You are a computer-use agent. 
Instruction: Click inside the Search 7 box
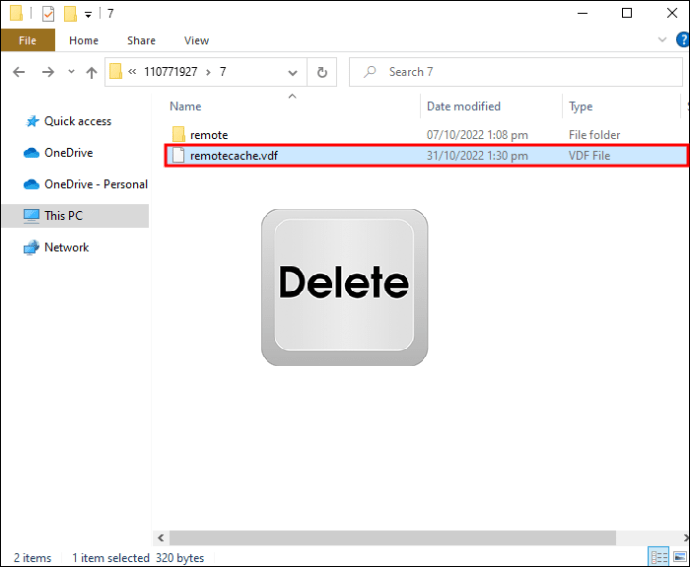click(x=516, y=72)
